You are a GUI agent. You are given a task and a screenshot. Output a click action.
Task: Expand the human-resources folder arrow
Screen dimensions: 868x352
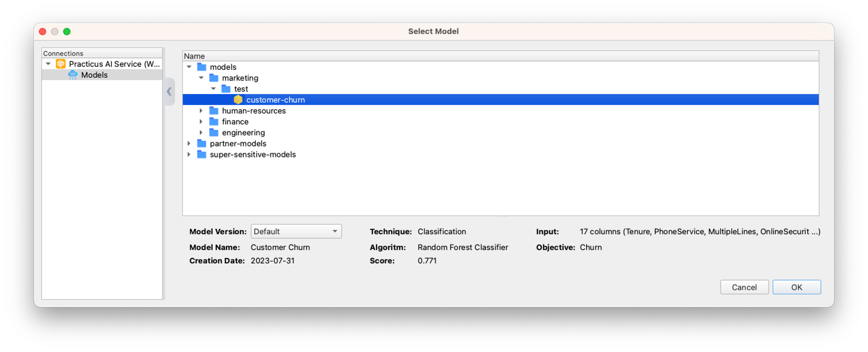coord(201,111)
